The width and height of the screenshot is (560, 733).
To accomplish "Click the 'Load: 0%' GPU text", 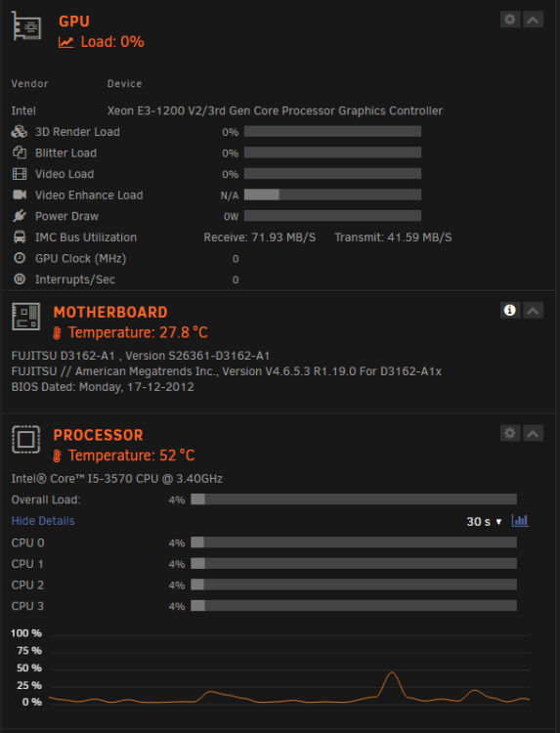I will 112,42.
